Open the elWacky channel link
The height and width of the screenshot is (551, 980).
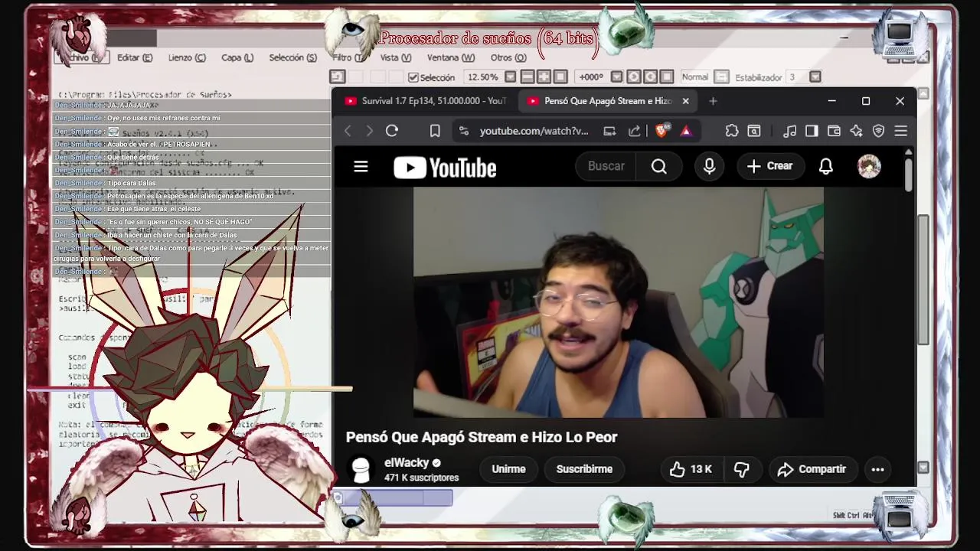click(407, 462)
